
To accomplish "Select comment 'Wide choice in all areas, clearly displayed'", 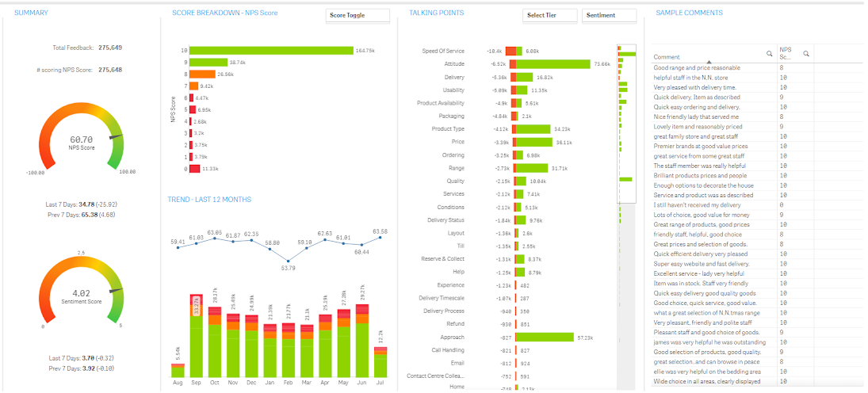I will pos(707,381).
